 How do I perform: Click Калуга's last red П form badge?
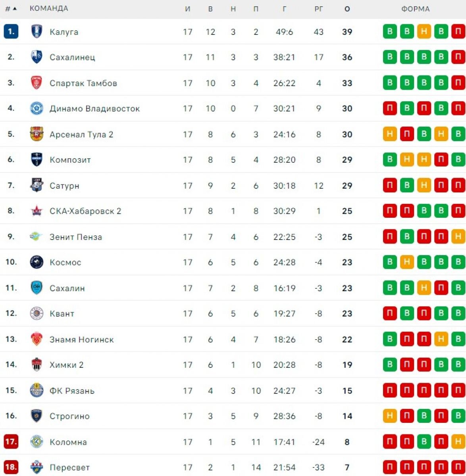click(x=458, y=32)
